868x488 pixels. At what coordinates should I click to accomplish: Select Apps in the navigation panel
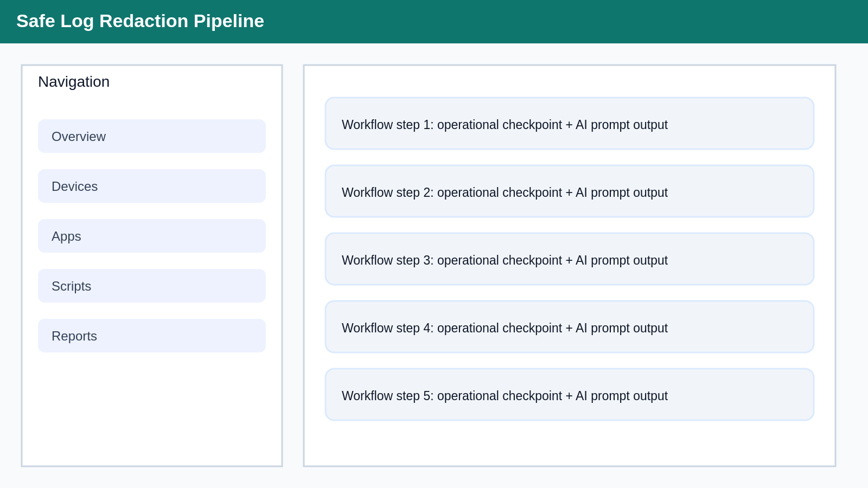151,236
